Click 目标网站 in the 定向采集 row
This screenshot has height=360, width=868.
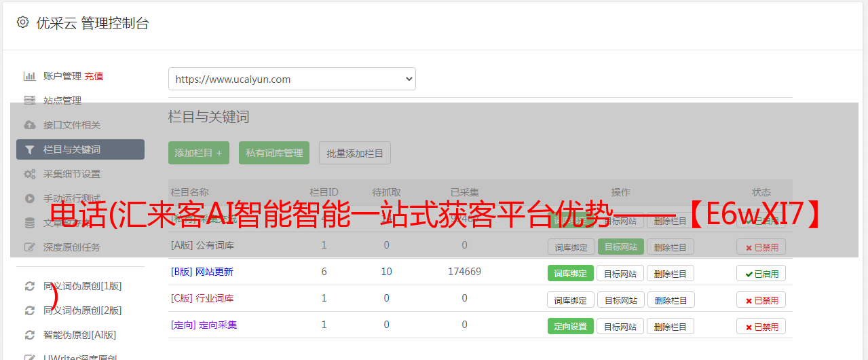click(x=620, y=326)
